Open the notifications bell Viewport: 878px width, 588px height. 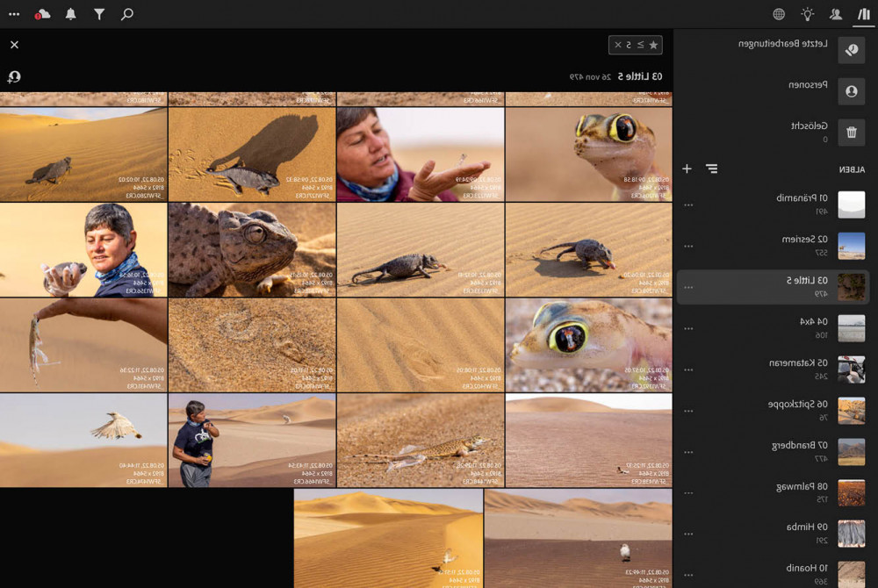[71, 14]
